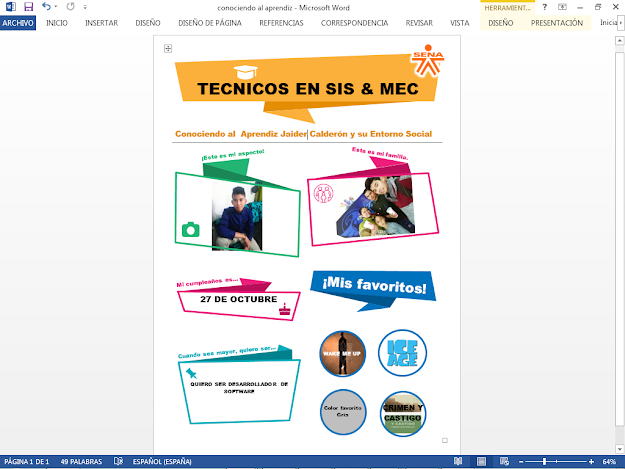The image size is (625, 469).
Task: Customize the Quick Access Toolbar dropdown
Action: (x=85, y=7)
